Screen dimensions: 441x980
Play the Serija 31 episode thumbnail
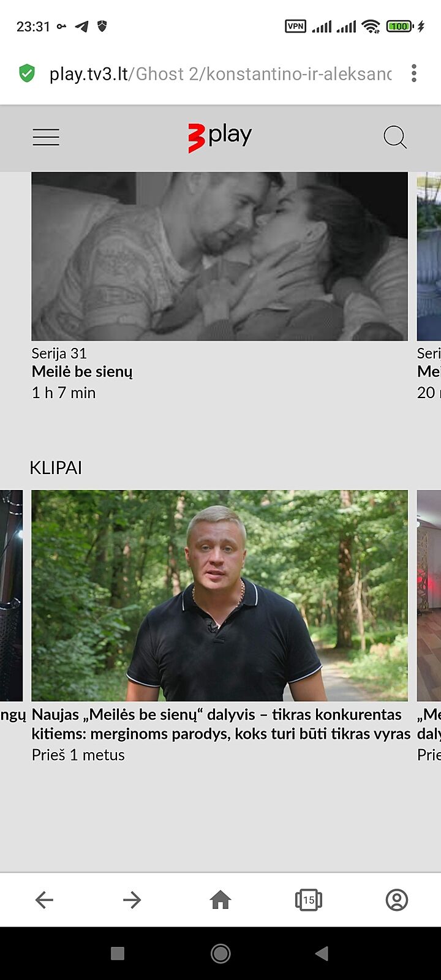coord(219,256)
